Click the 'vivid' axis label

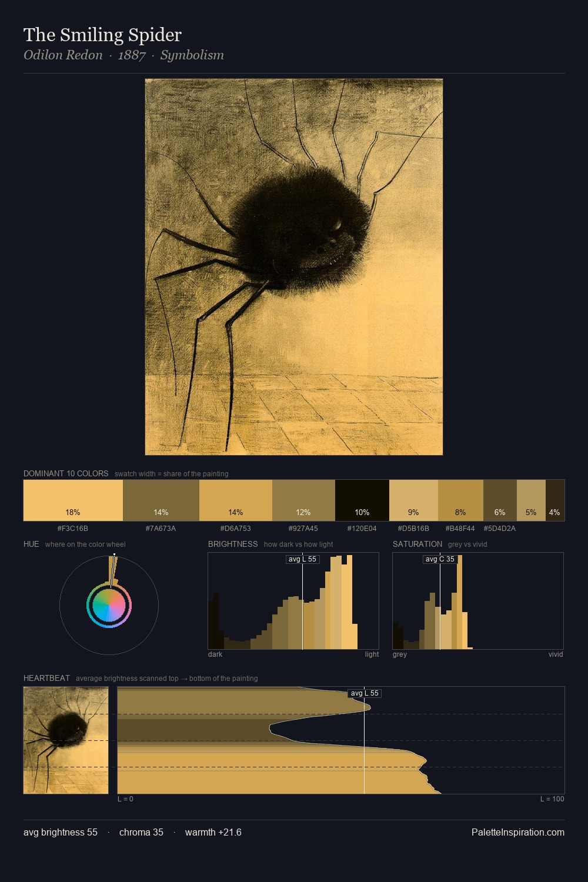[x=556, y=654]
